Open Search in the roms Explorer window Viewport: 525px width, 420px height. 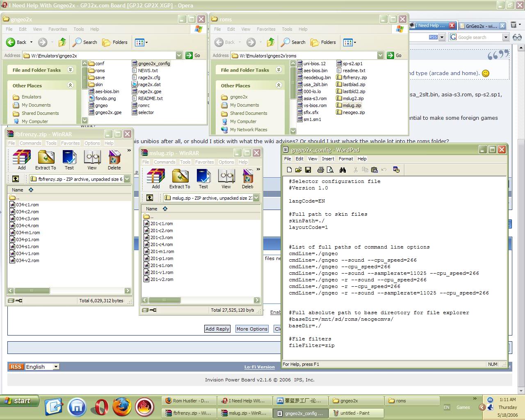click(x=293, y=42)
